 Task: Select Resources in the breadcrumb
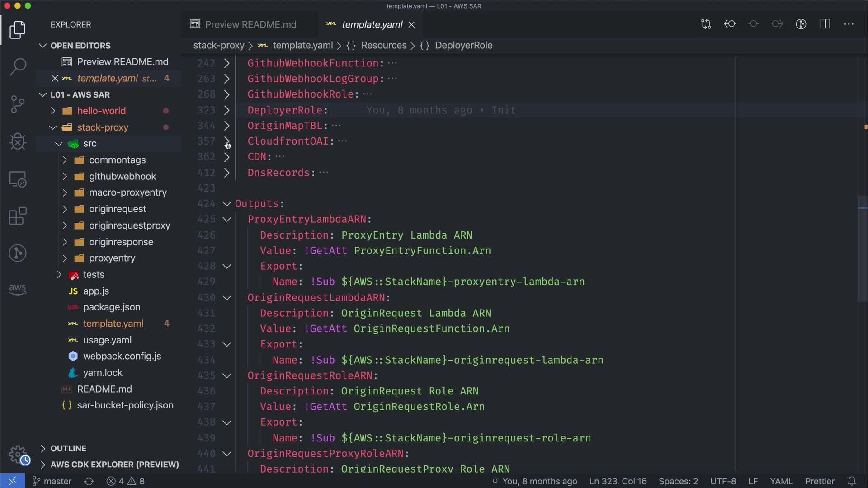click(x=383, y=45)
